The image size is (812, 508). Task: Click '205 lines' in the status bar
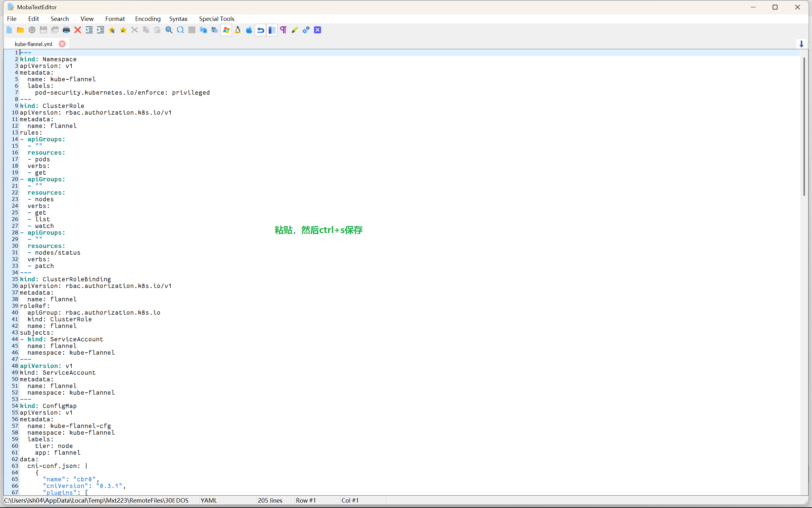tap(270, 500)
